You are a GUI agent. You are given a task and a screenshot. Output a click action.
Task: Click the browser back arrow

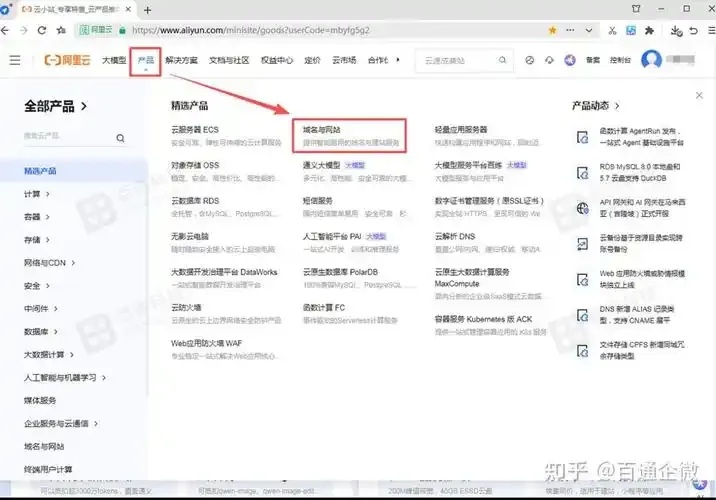pyautogui.click(x=5, y=30)
